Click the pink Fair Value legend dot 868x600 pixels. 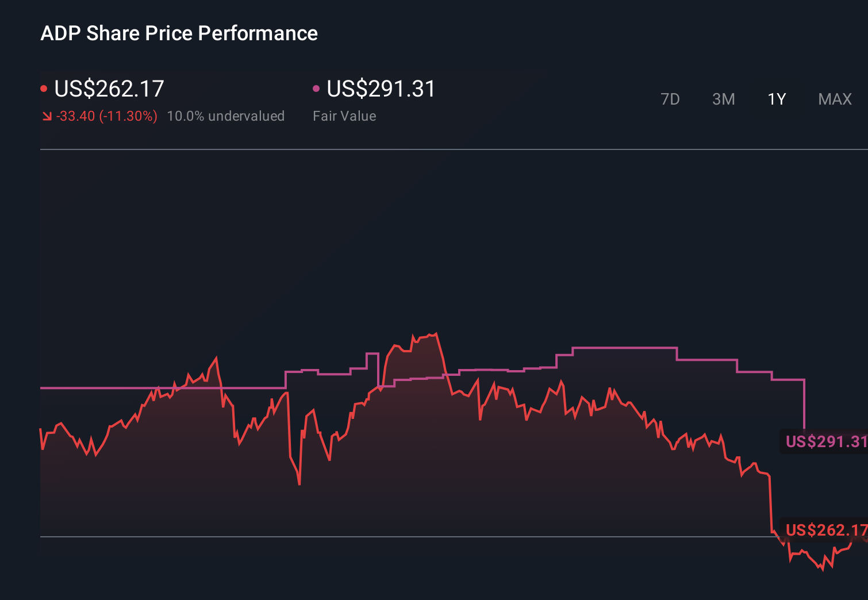pyautogui.click(x=316, y=88)
